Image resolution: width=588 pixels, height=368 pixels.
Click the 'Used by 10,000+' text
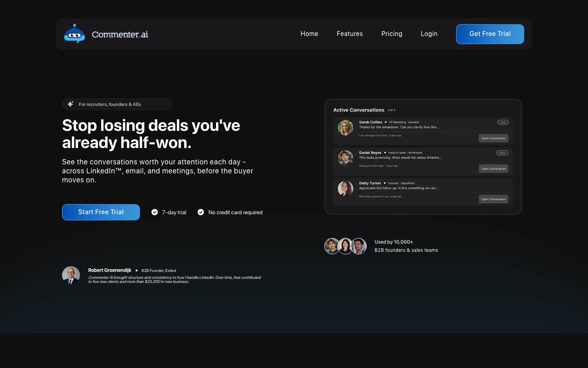[x=394, y=242]
